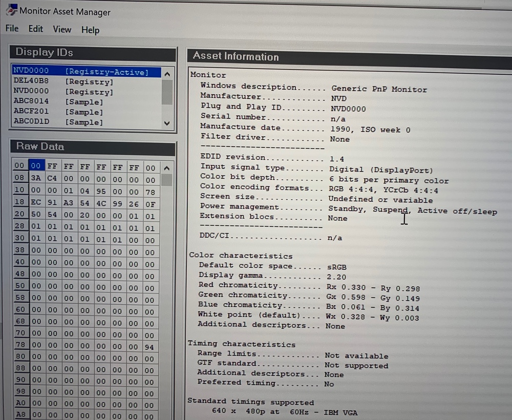The width and height of the screenshot is (512, 420).
Task: Click the Display IDs panel header
Action: pyautogui.click(x=93, y=53)
